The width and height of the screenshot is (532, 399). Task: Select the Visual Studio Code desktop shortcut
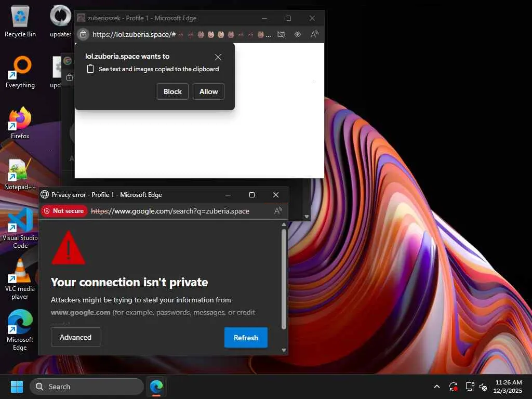pyautogui.click(x=20, y=229)
